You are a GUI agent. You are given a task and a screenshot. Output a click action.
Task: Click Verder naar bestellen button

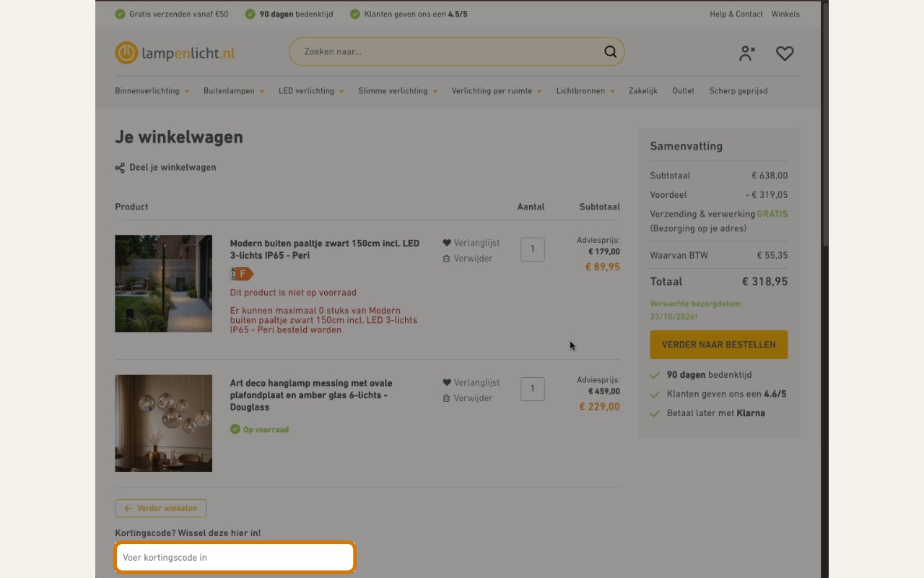(x=719, y=345)
